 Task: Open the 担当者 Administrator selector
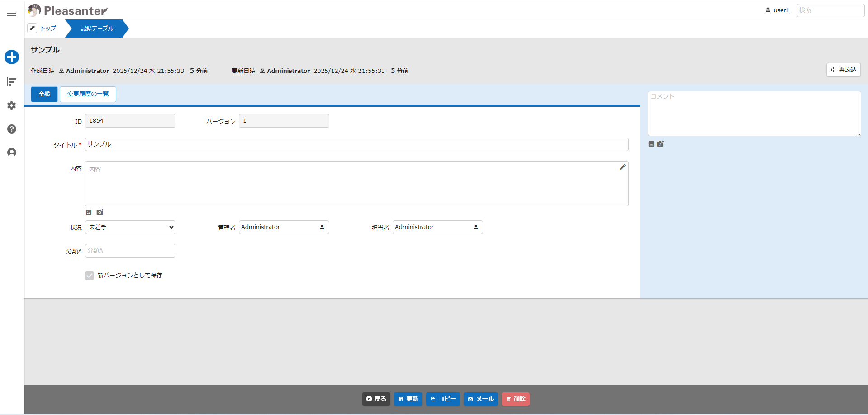coord(438,227)
